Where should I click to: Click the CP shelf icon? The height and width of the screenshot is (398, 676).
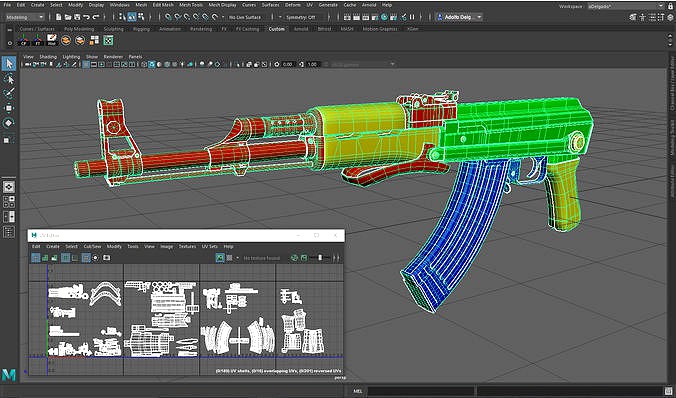(23, 41)
